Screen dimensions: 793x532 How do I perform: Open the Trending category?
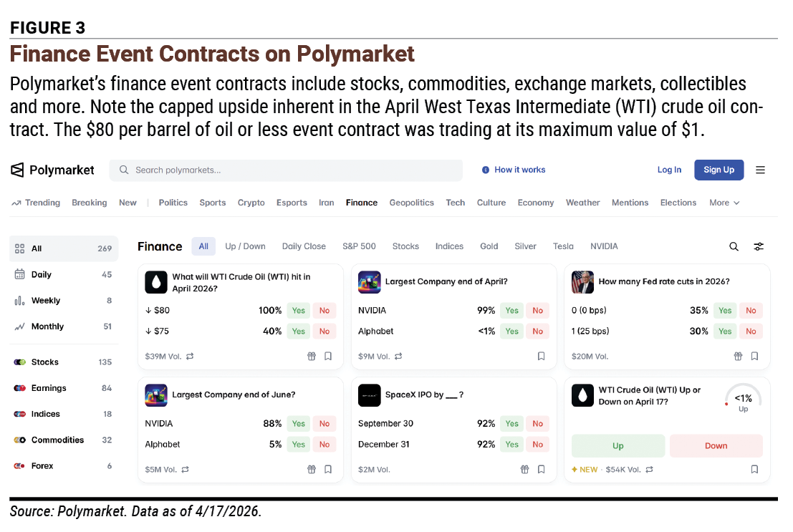coord(36,203)
